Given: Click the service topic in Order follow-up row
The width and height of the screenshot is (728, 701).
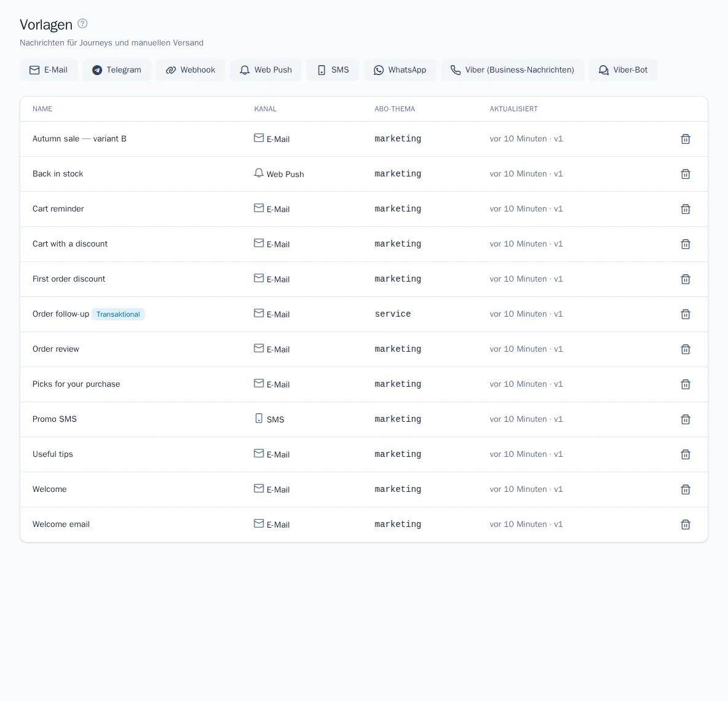Looking at the screenshot, I should tap(392, 314).
